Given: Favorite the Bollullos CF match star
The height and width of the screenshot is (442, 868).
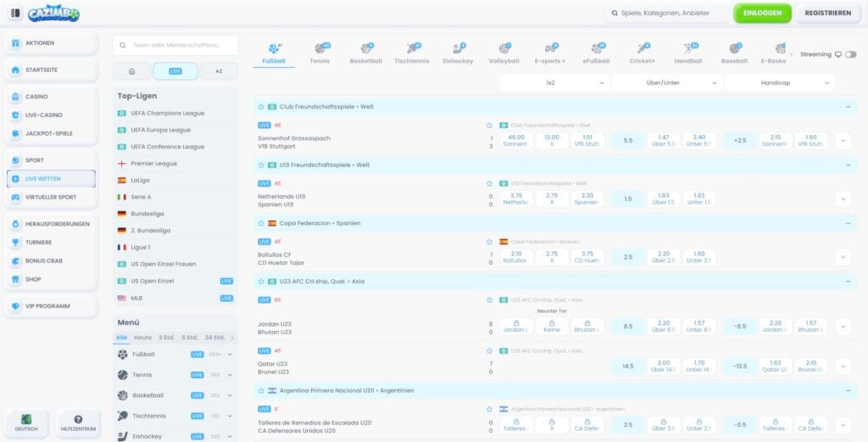Looking at the screenshot, I should [489, 242].
